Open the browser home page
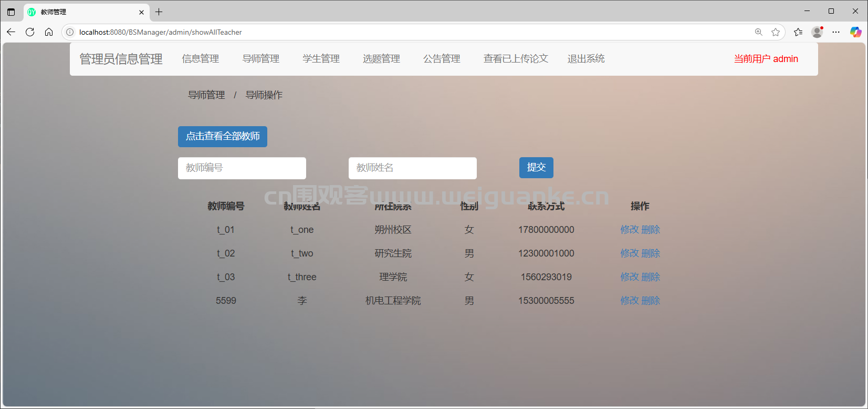 tap(49, 32)
